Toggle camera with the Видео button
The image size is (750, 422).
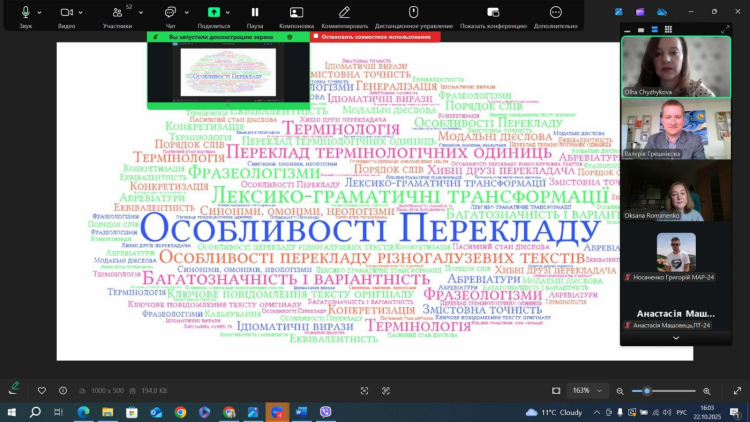pos(67,12)
